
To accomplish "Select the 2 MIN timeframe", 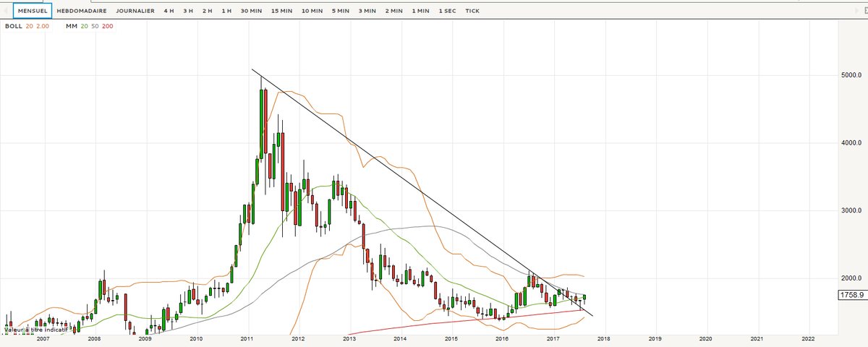I will [x=394, y=12].
